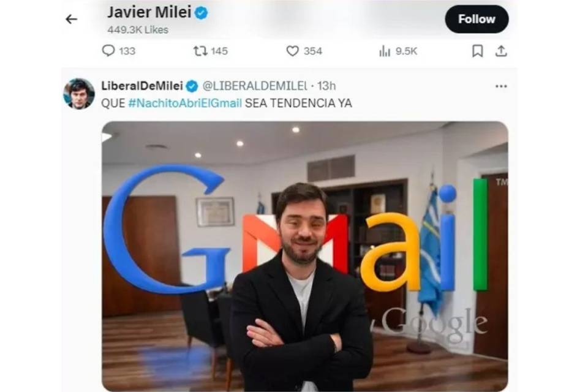Click the 13h timestamp of the post

326,86
